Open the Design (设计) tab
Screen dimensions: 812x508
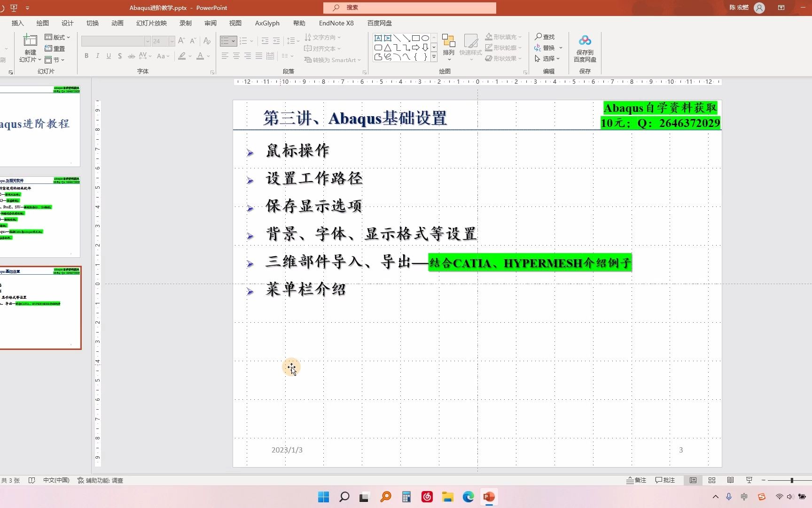click(67, 23)
